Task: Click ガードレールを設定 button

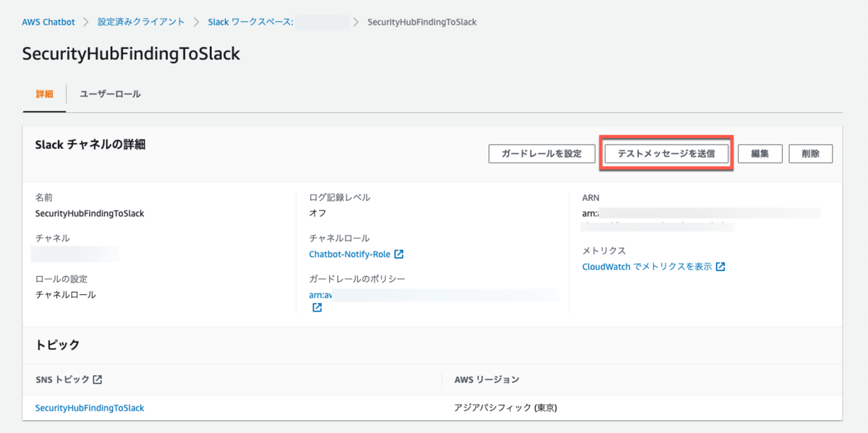Action: tap(542, 154)
